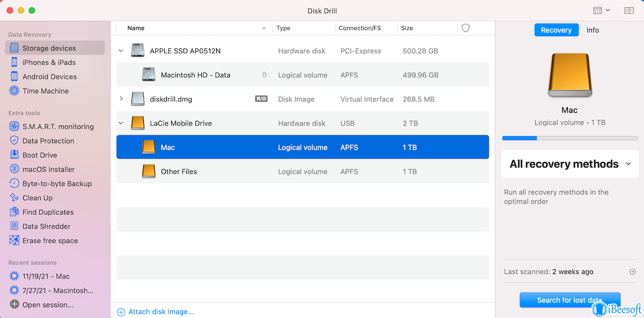Select Storage devices in sidebar
Screen dimensions: 644x318
pyautogui.click(x=55, y=48)
